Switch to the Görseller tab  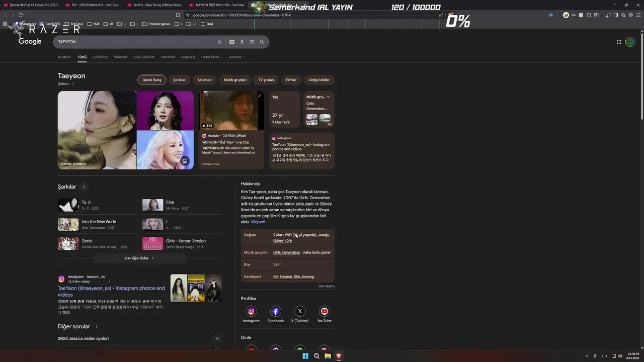(x=100, y=57)
